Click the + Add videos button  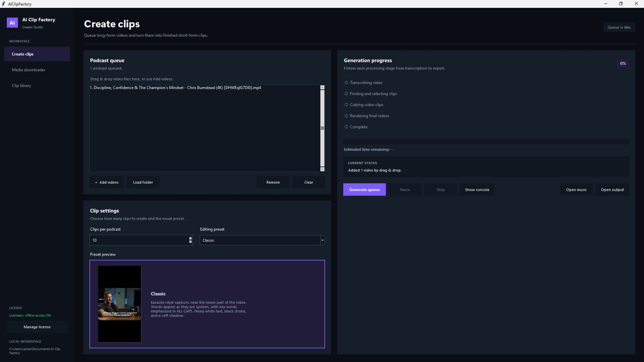tap(107, 182)
